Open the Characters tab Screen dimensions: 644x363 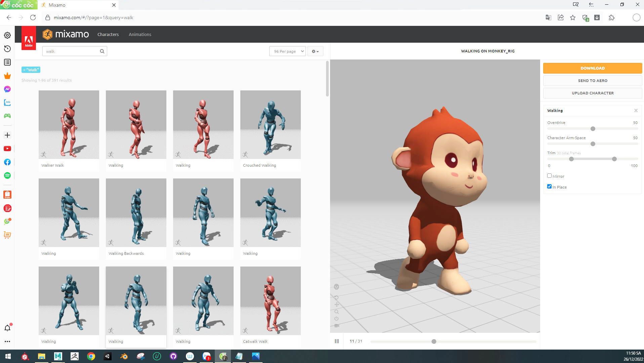pos(108,34)
